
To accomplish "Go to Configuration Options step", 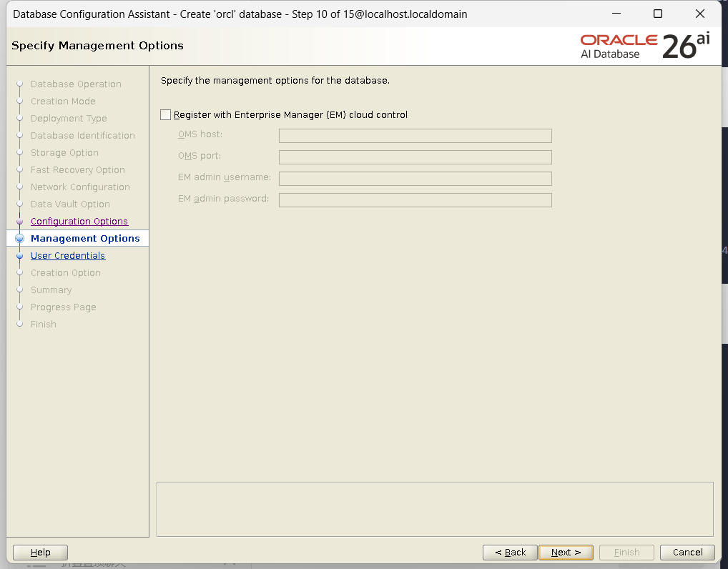I will tap(79, 222).
